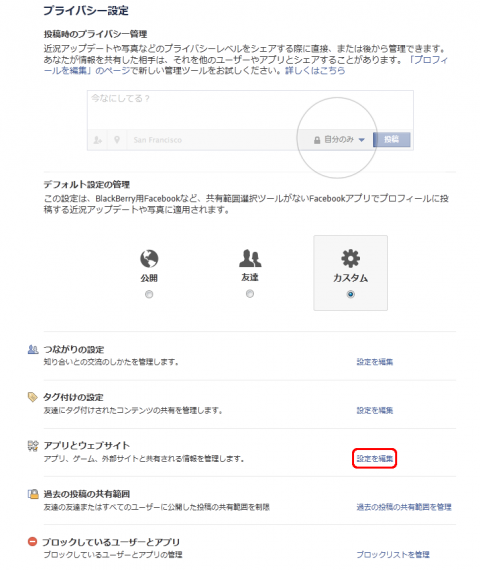Click the つながりの設定 people icon
Viewport: 480px width, 570px height.
pos(33,349)
